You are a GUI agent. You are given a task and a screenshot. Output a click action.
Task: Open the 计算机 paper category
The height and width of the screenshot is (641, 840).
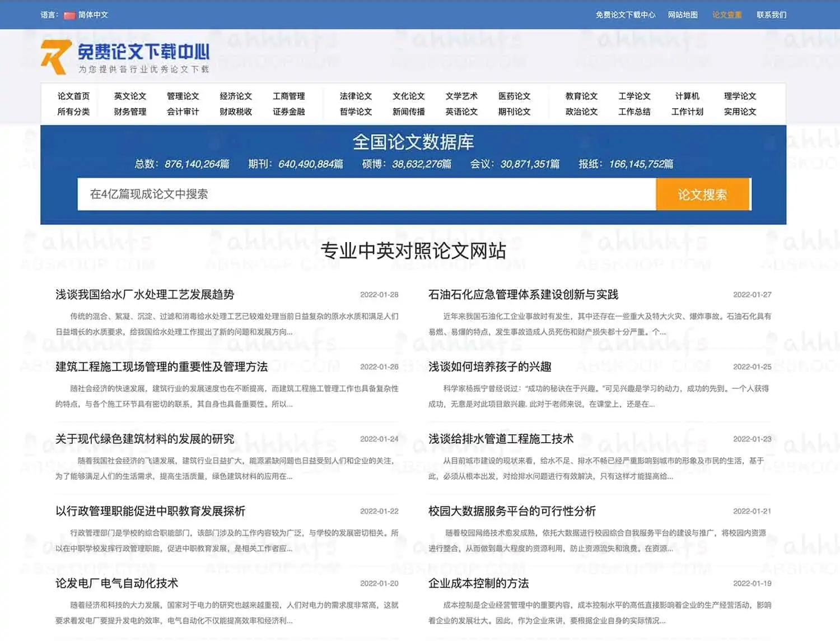(x=687, y=95)
